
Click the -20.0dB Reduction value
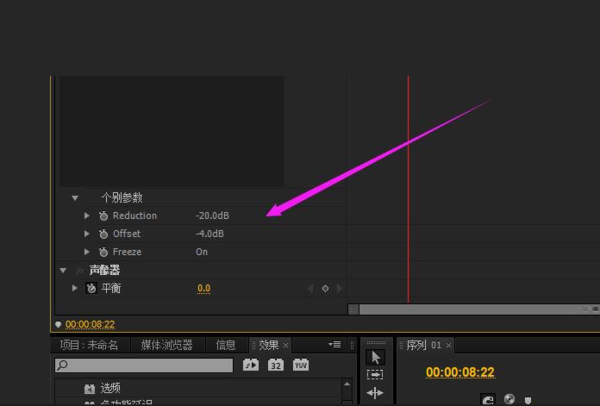(x=211, y=216)
